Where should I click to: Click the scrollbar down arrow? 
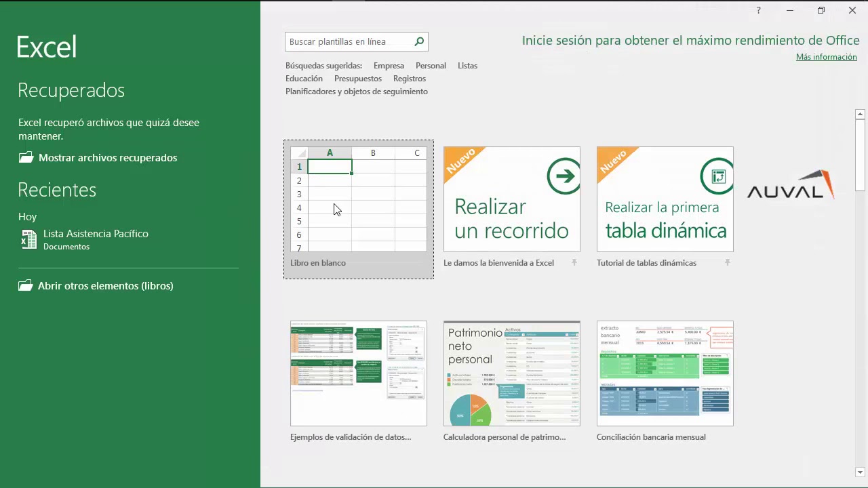860,472
